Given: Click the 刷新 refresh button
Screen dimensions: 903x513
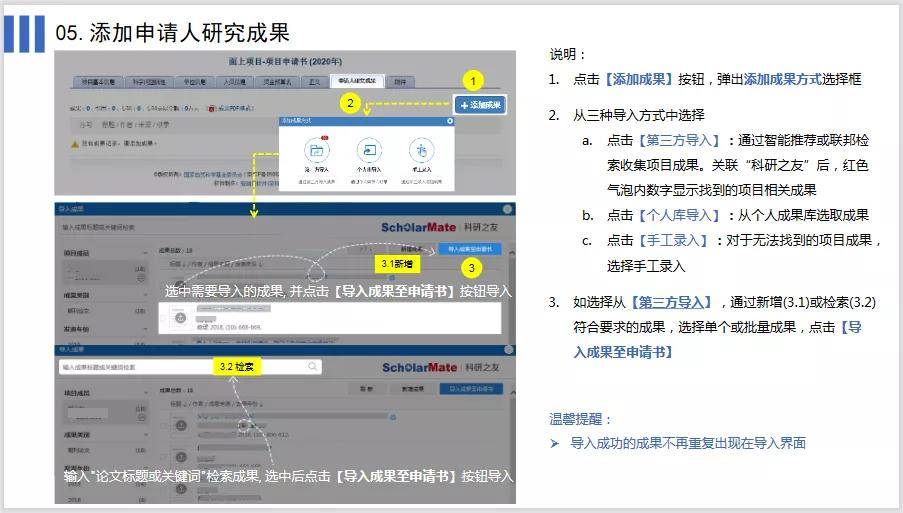Looking at the screenshot, I should click(x=367, y=389).
